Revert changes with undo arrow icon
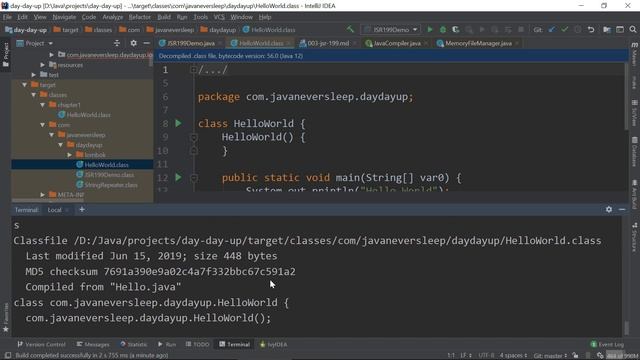The width and height of the screenshot is (640, 360). (x=591, y=29)
